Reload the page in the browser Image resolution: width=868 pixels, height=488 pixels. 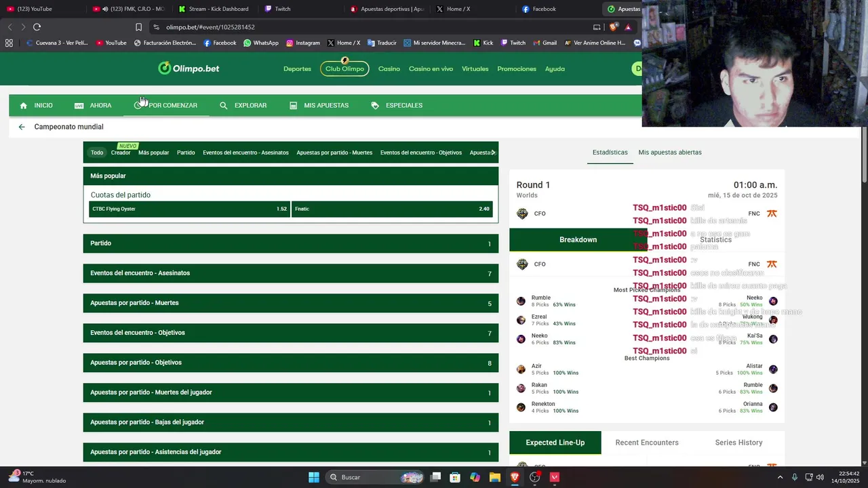click(x=37, y=27)
